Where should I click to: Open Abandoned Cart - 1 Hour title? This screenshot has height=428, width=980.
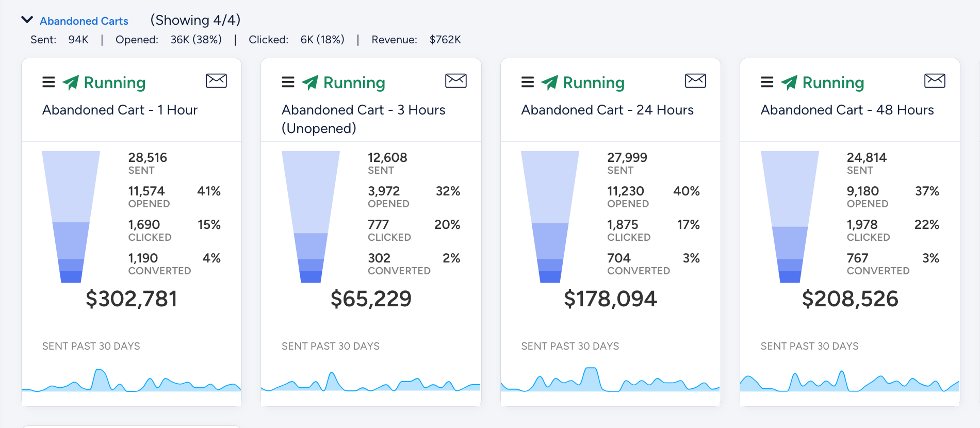click(120, 110)
